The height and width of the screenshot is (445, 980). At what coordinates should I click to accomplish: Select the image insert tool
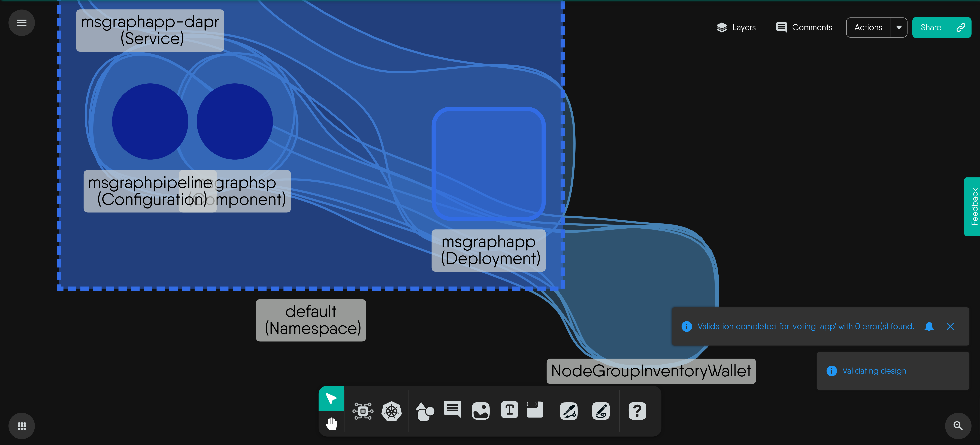(480, 411)
